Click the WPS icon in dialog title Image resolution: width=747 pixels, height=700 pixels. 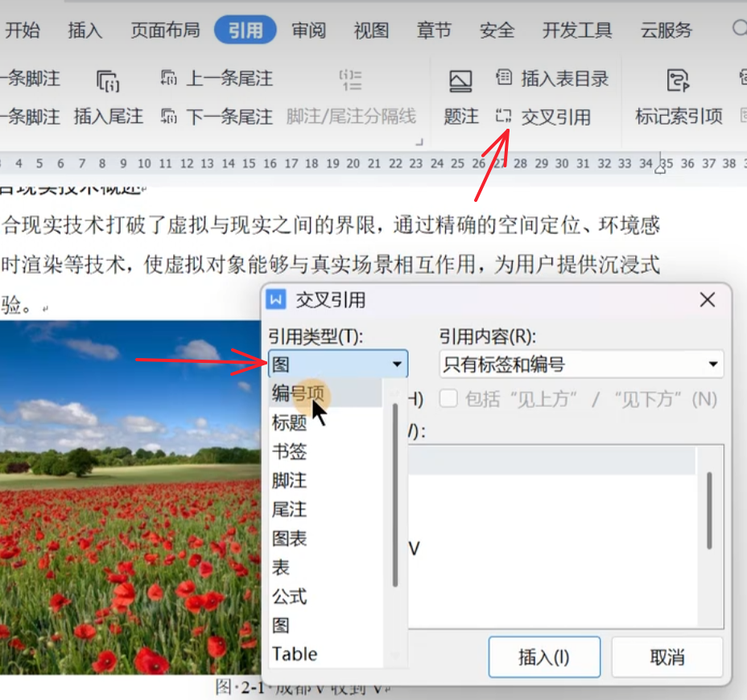click(276, 300)
